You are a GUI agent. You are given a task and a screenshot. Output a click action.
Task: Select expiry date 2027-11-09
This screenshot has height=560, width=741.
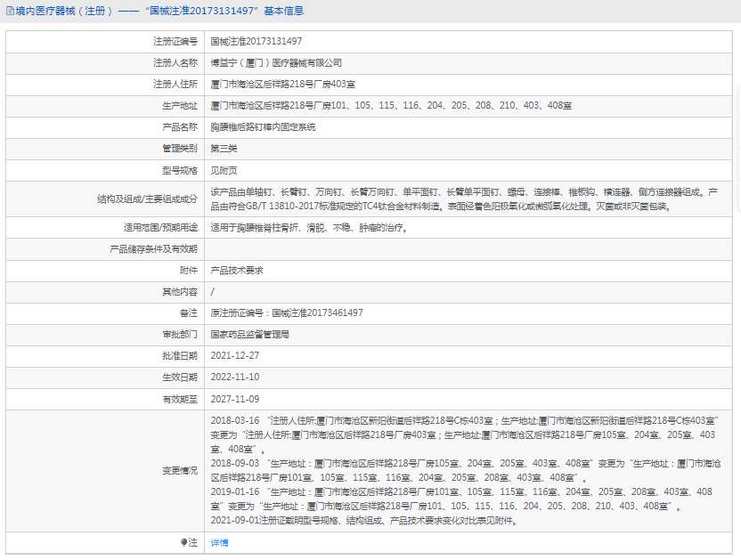(x=235, y=400)
